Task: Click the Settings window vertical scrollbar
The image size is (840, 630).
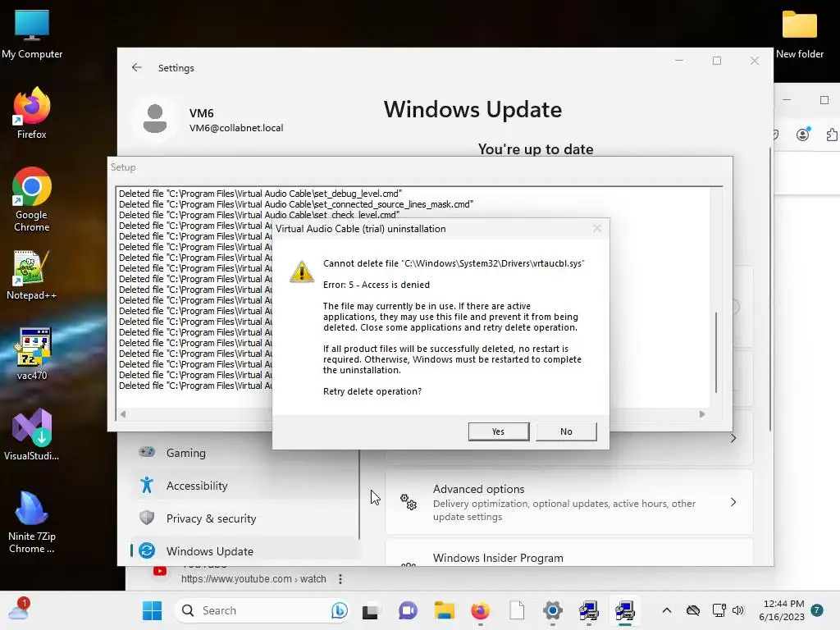Action: tap(770, 290)
